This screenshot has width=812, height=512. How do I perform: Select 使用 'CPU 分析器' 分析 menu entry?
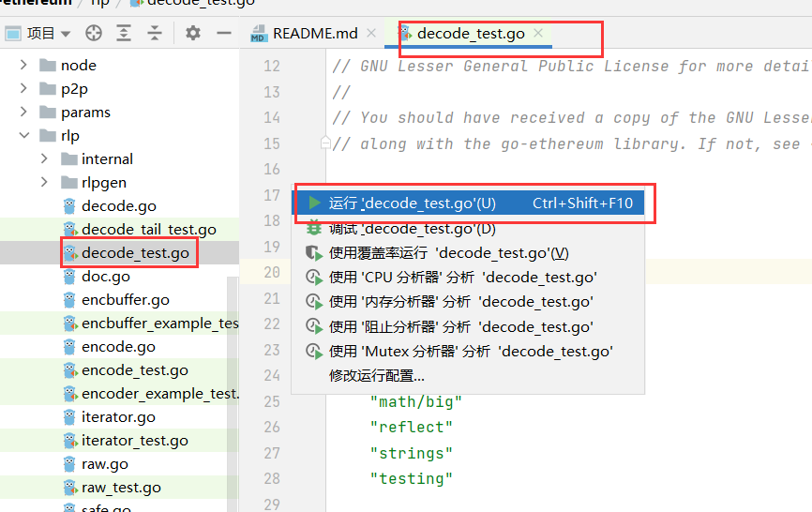462,278
